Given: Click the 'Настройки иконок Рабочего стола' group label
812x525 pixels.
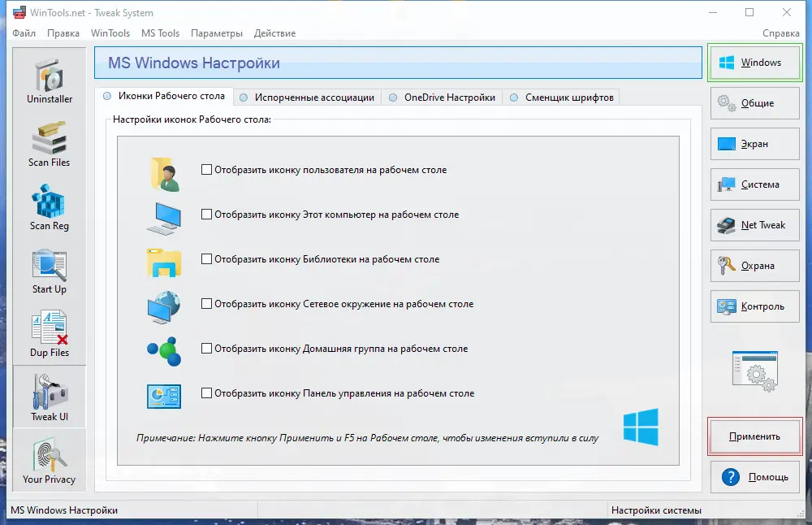Looking at the screenshot, I should pos(192,119).
